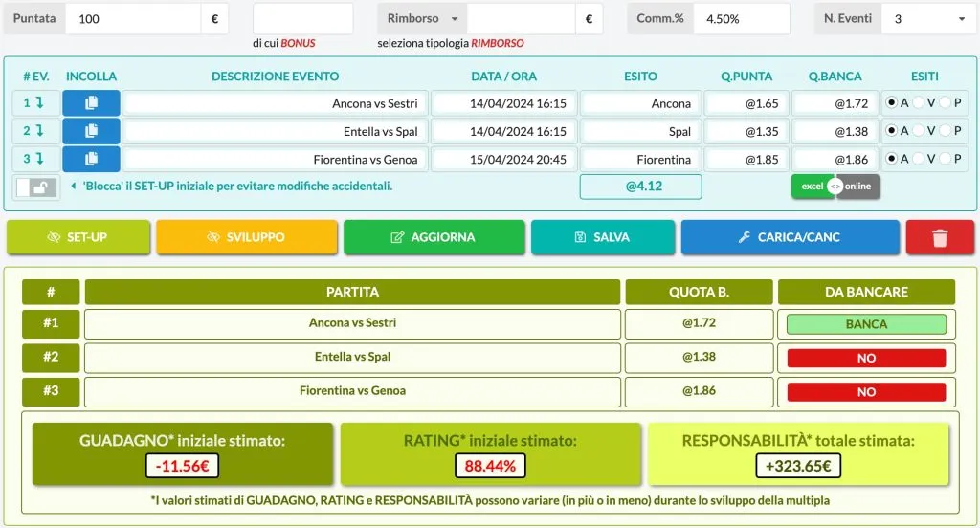Click the guadagno value -11.56€

[x=182, y=466]
